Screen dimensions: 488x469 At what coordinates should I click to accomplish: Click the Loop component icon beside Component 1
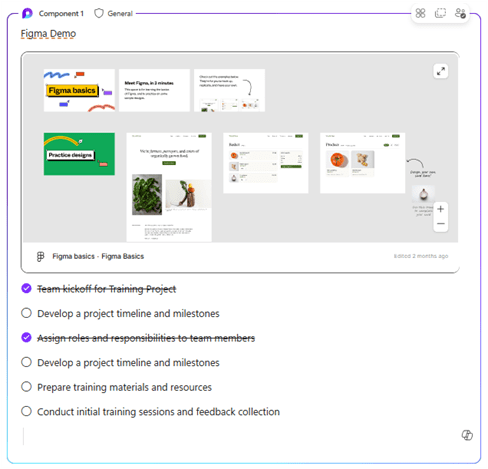pos(27,13)
